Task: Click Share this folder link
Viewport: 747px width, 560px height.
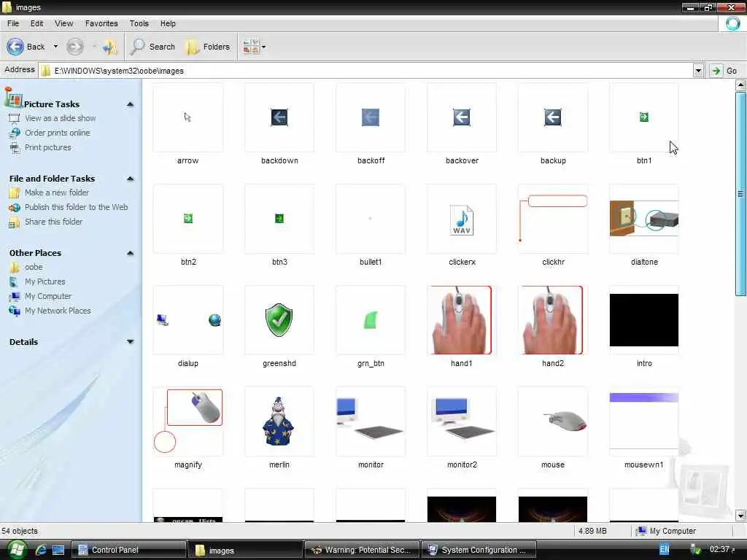Action: (53, 222)
